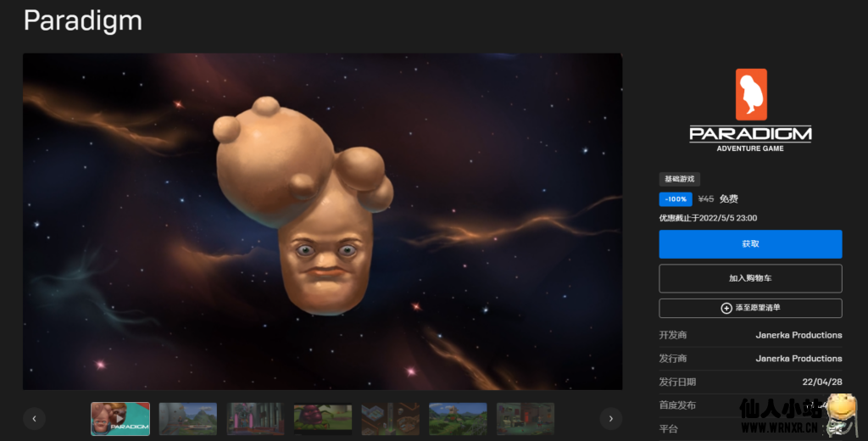Select the pink-machine room screenshot thumbnail

point(255,419)
